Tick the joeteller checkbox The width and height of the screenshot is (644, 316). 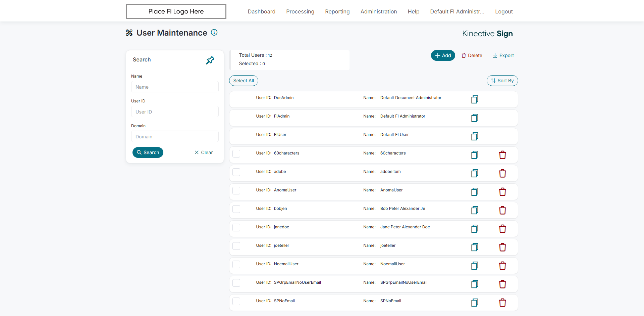pos(236,246)
